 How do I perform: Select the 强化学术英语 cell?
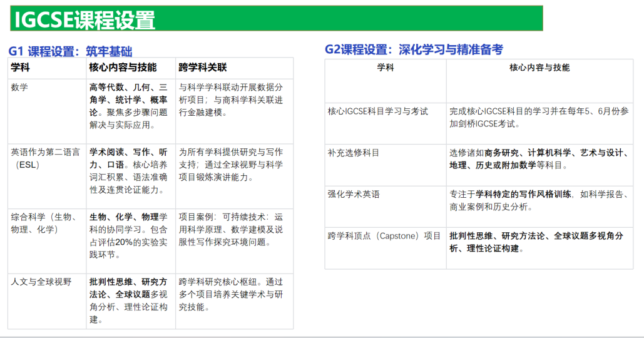[x=386, y=207]
